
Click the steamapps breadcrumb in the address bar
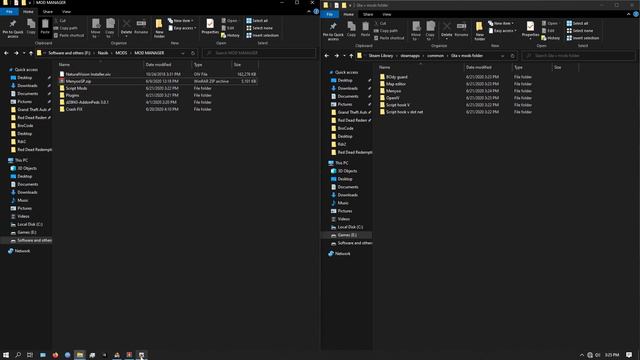[410, 56]
